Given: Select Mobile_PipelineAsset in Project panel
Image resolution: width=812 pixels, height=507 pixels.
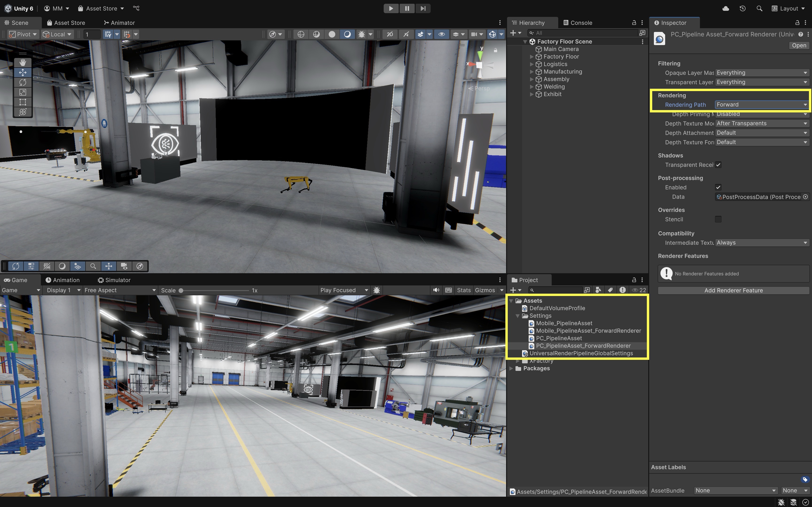Looking at the screenshot, I should coord(564,323).
